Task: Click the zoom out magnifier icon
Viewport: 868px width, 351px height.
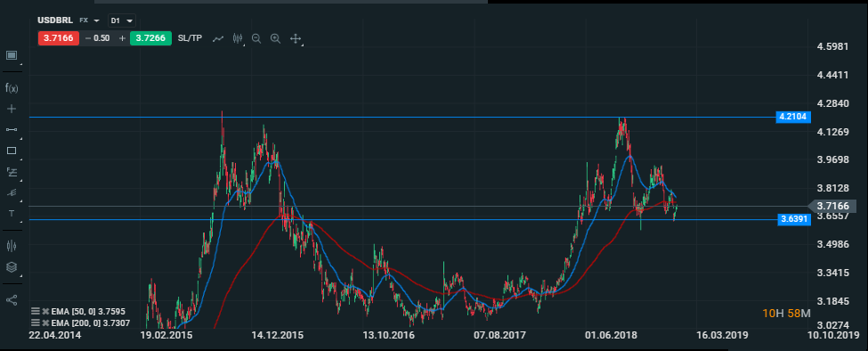Action: [256, 38]
